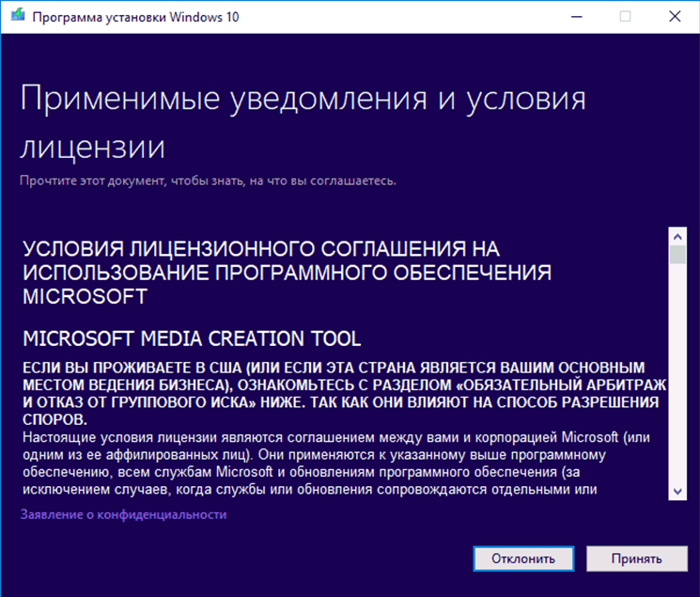This screenshot has height=597, width=700.
Task: Click the Прочтите этот документ subtitle text
Action: 209,180
